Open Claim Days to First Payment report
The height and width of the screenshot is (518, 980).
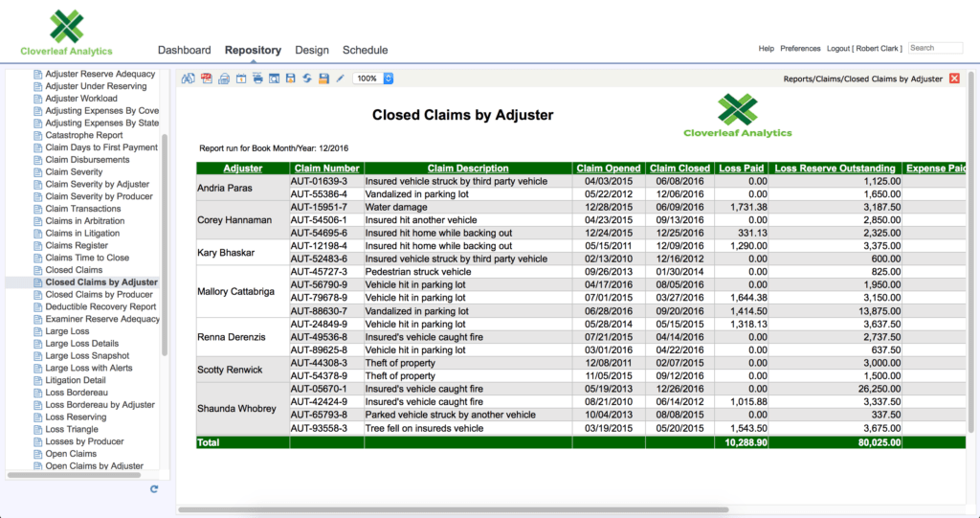point(101,147)
